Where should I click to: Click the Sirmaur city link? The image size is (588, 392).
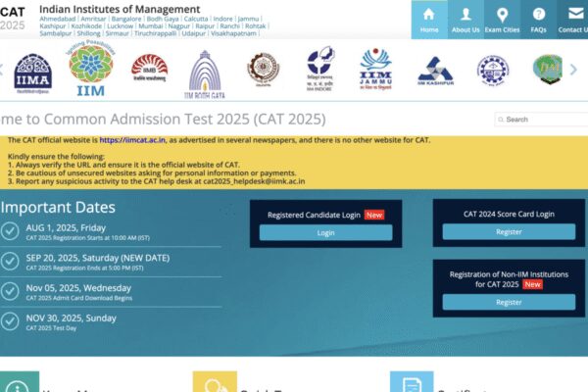point(117,33)
